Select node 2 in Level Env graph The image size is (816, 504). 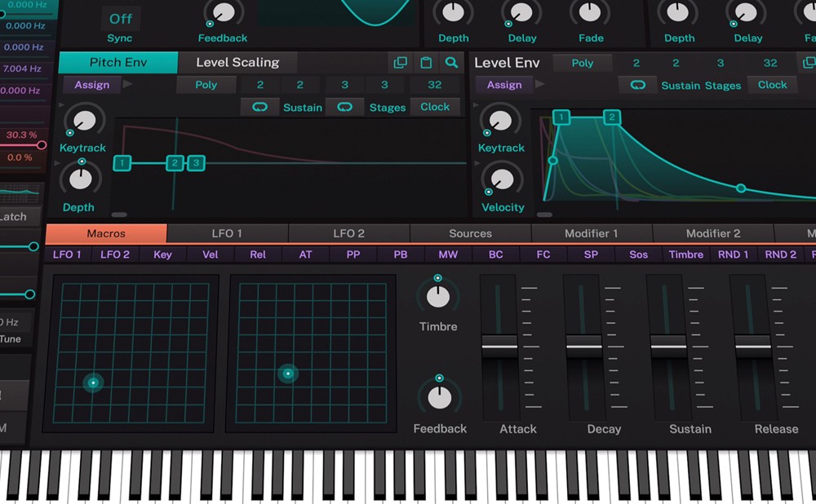click(x=612, y=117)
